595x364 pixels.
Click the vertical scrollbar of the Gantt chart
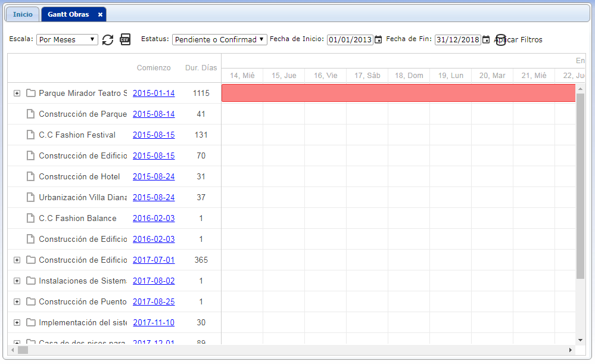tap(581, 186)
